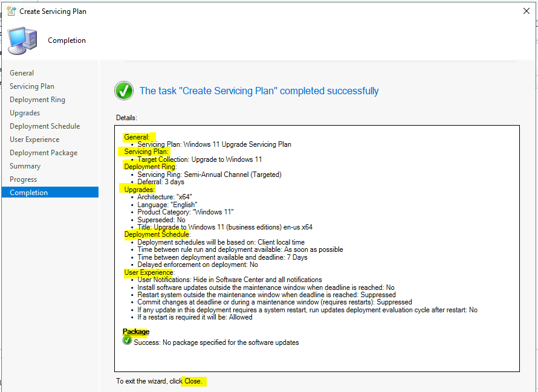Image resolution: width=538 pixels, height=392 pixels.
Task: Click 'User Notifications: Hide in Software Center' line
Action: pyautogui.click(x=230, y=280)
